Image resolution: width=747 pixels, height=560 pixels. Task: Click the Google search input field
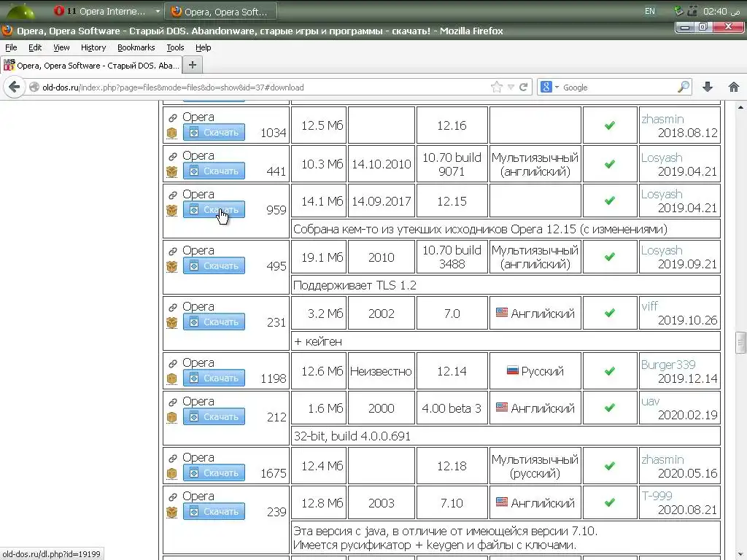coord(619,87)
